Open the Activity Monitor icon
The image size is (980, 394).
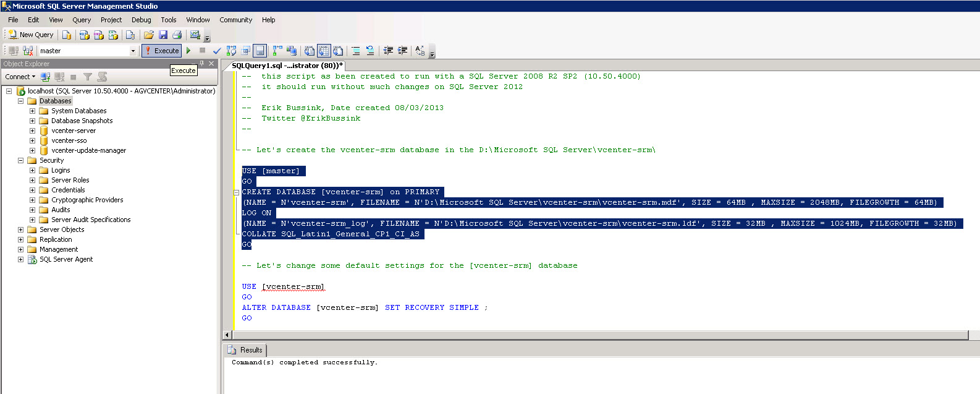195,35
